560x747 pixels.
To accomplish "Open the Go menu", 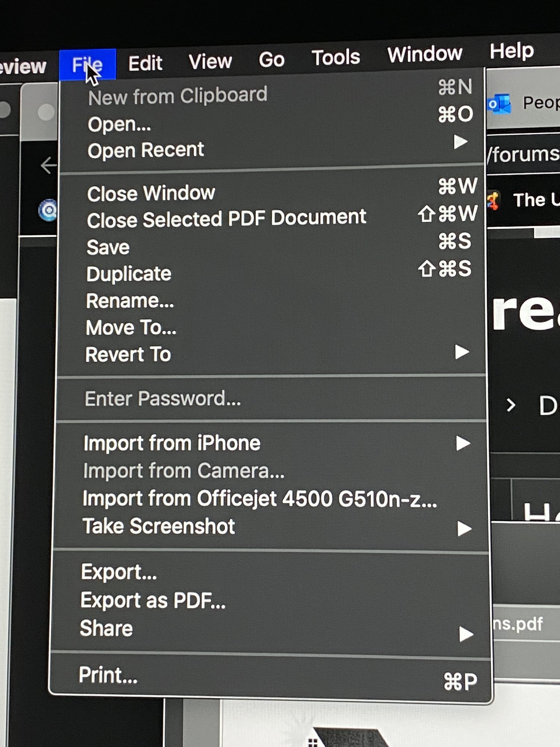I will 272,59.
